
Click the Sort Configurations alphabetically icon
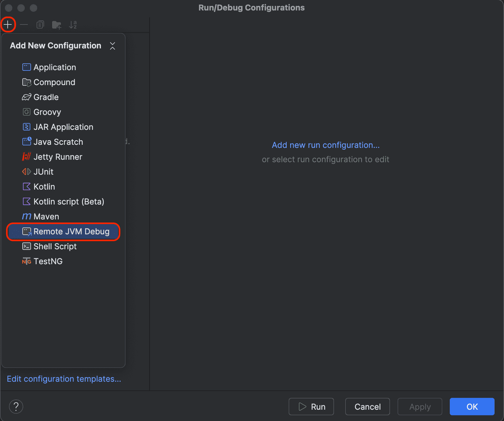tap(73, 24)
